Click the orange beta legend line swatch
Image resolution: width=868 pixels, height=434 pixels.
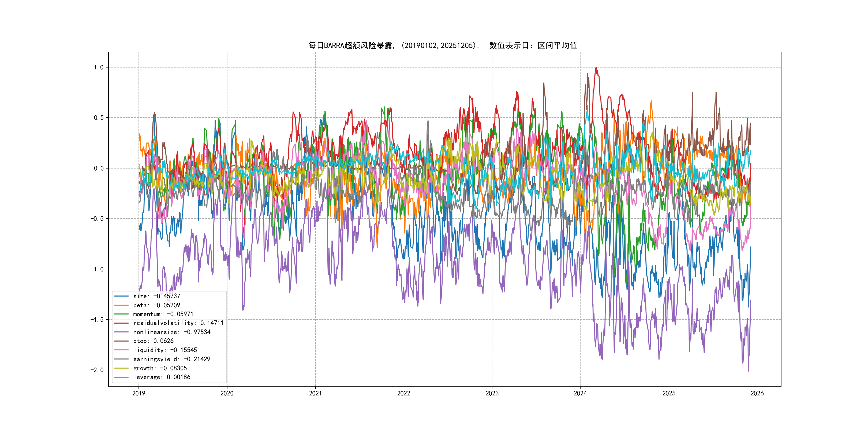[x=121, y=305]
